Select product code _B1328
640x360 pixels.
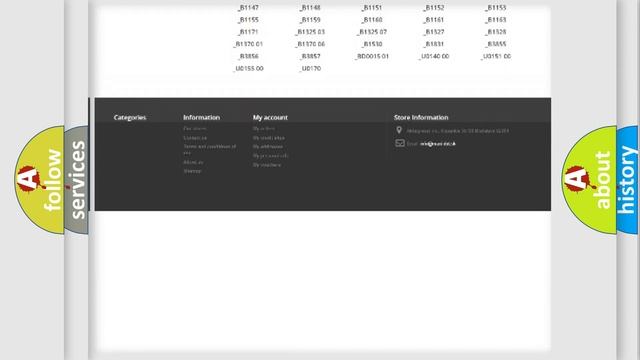pos(496,32)
